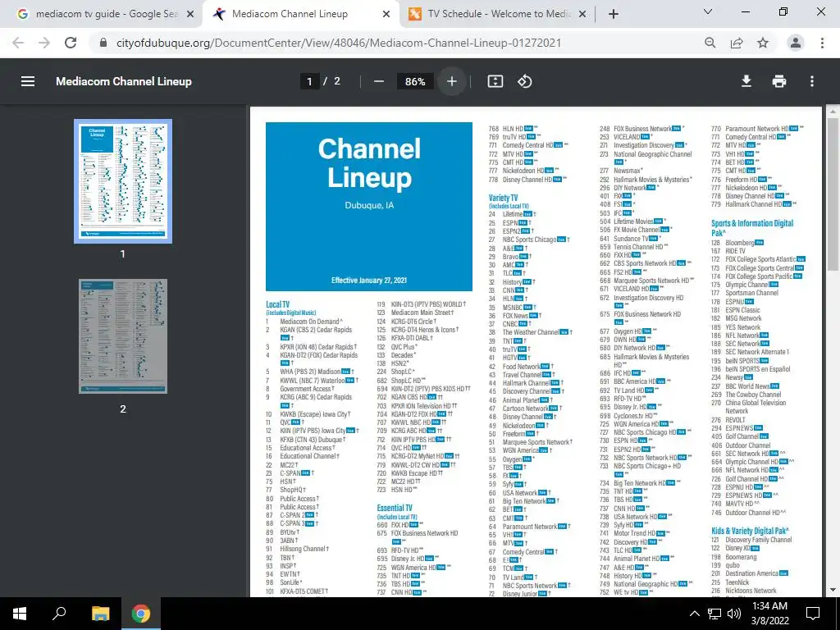Bookmark this page with the star
The height and width of the screenshot is (630, 840).
coord(763,43)
